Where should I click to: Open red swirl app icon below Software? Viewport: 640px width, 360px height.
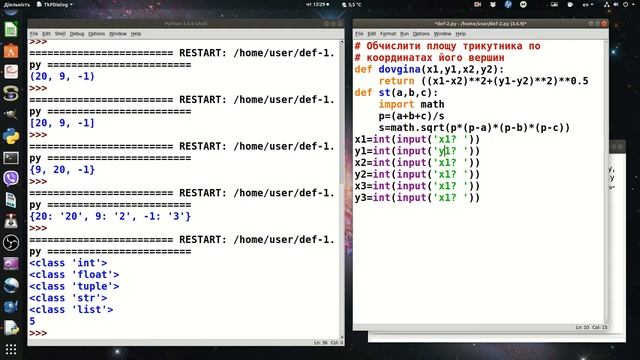pyautogui.click(x=11, y=72)
